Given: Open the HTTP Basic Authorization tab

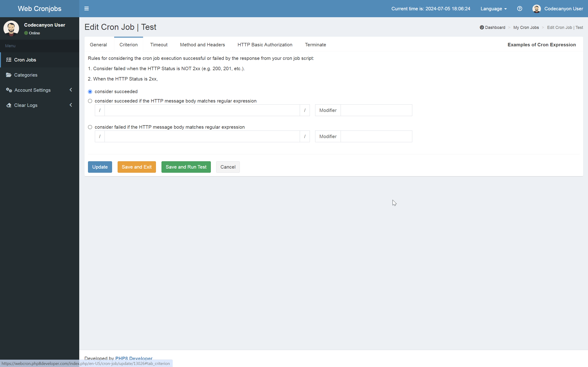Looking at the screenshot, I should pos(265,45).
